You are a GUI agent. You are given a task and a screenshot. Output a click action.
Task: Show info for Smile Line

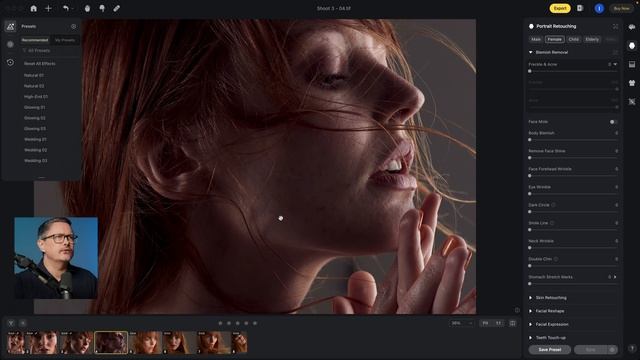click(552, 223)
